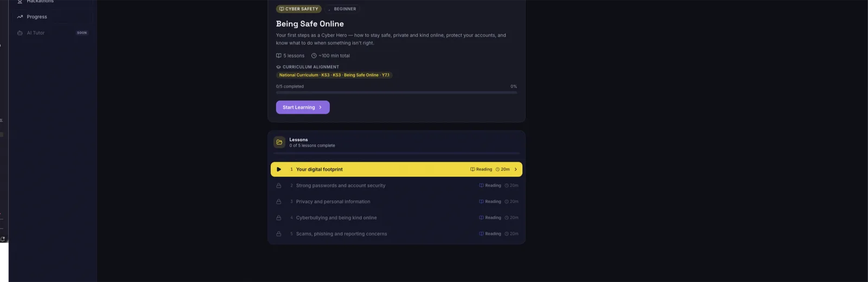Click the chevron arrow inside Start Learning
The height and width of the screenshot is (282, 868).
click(320, 107)
